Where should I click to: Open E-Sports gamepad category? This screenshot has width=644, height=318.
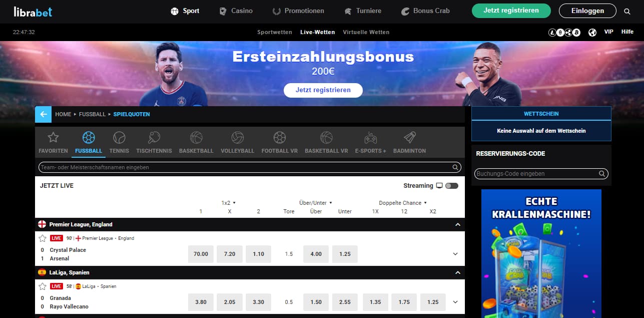coord(370,142)
